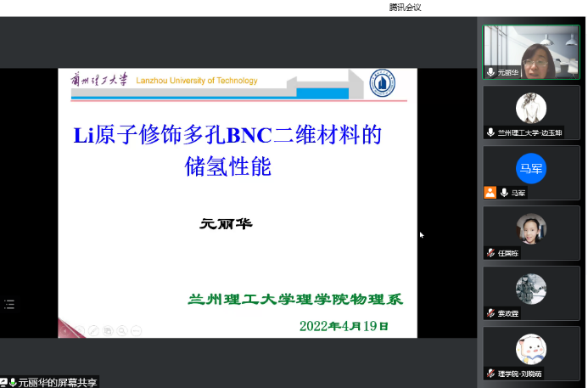Open the see-all-slides grid icon

(x=108, y=329)
